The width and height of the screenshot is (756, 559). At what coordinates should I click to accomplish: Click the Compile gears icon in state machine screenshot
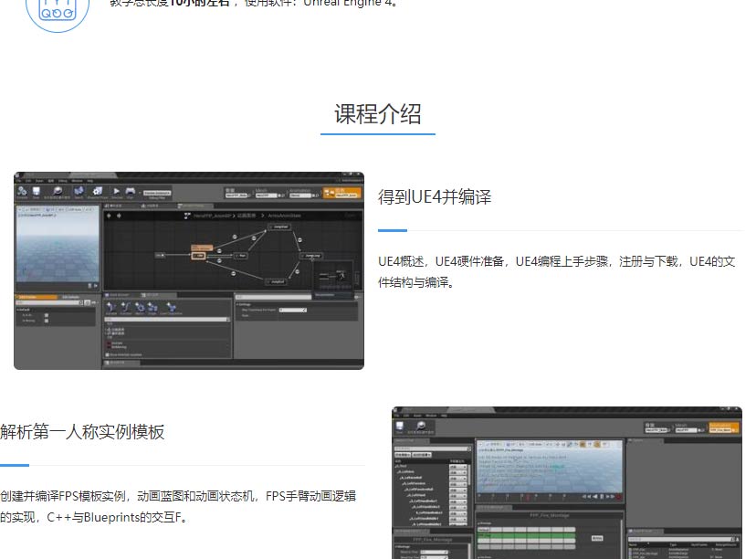click(22, 192)
